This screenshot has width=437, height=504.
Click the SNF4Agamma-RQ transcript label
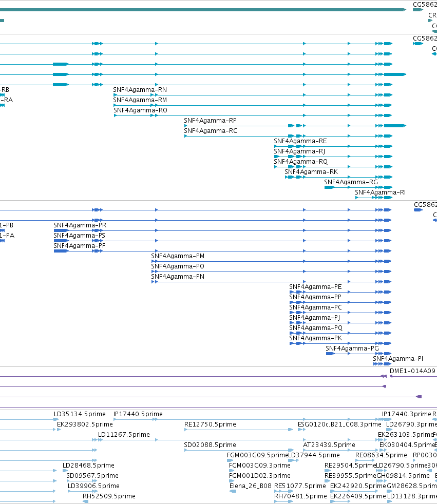click(300, 162)
